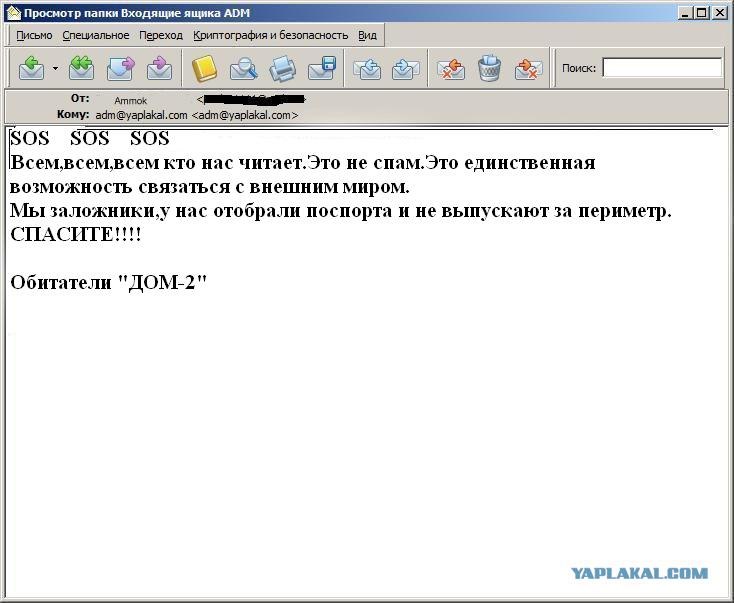Forward the message using the purple arrow document icon
The width and height of the screenshot is (734, 603).
click(120, 68)
